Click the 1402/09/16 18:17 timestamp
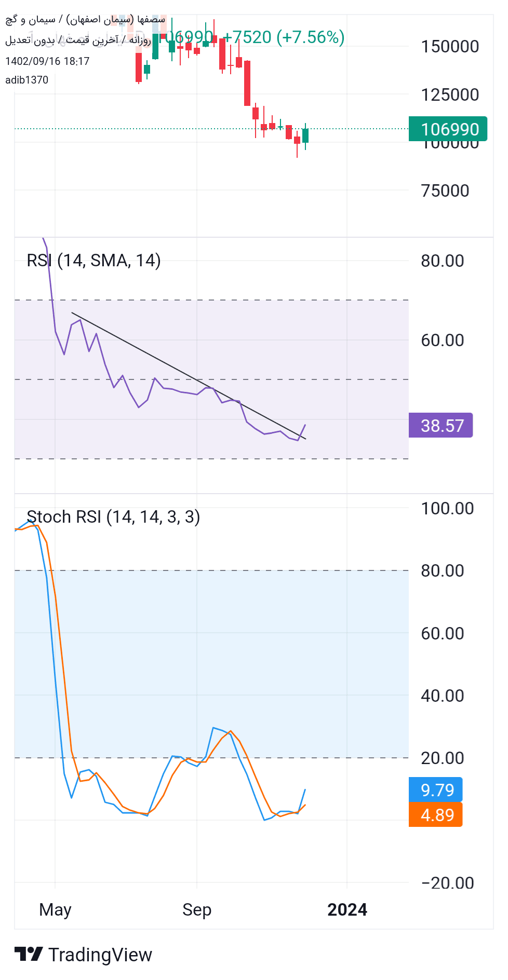 point(47,61)
